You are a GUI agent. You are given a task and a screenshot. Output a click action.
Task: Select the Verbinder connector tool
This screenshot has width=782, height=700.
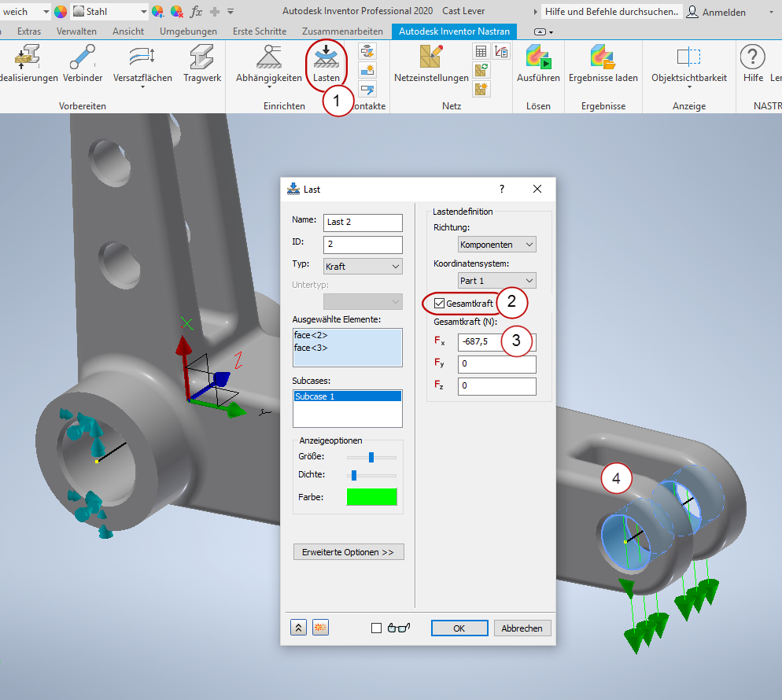83,63
